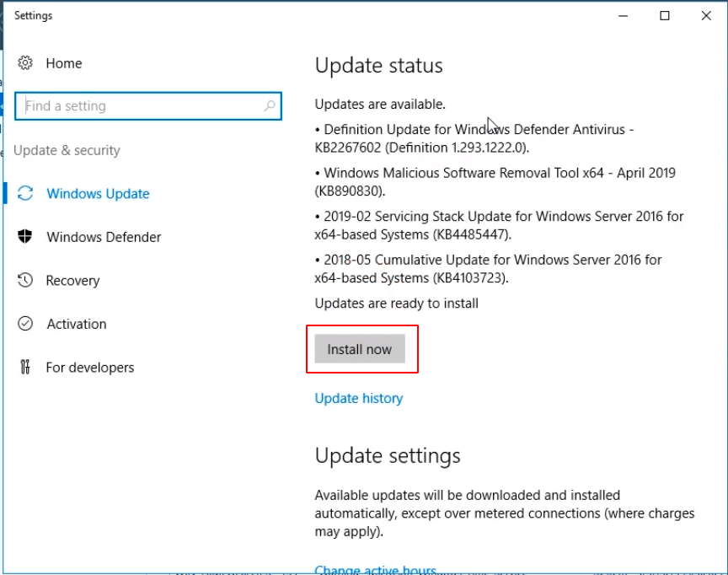
Task: Open the Windows Defender section
Action: (104, 237)
